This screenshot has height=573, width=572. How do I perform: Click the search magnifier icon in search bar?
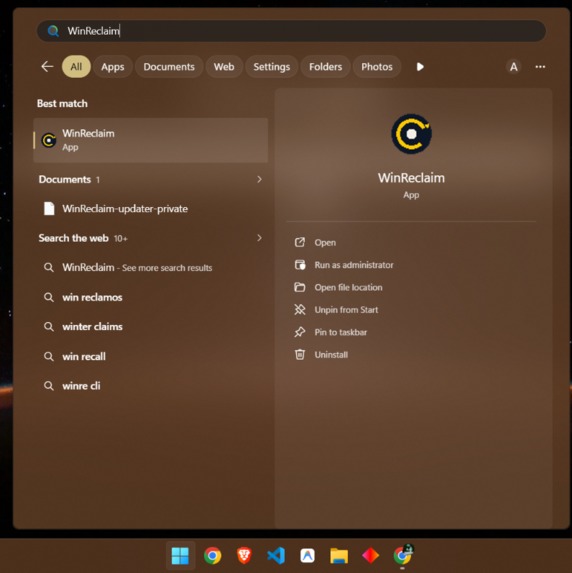click(53, 31)
